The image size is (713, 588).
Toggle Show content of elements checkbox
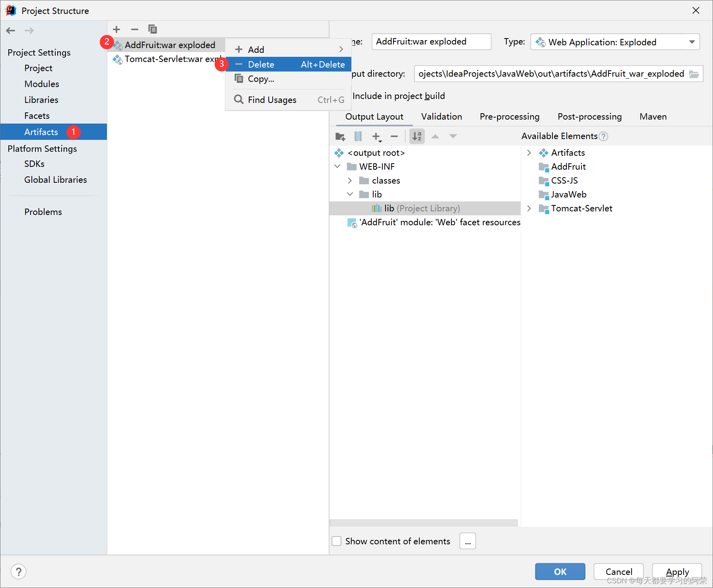[337, 541]
